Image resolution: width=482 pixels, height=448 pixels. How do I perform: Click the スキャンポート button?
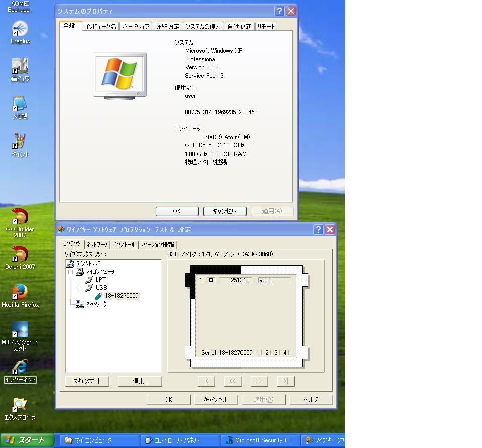click(x=87, y=381)
